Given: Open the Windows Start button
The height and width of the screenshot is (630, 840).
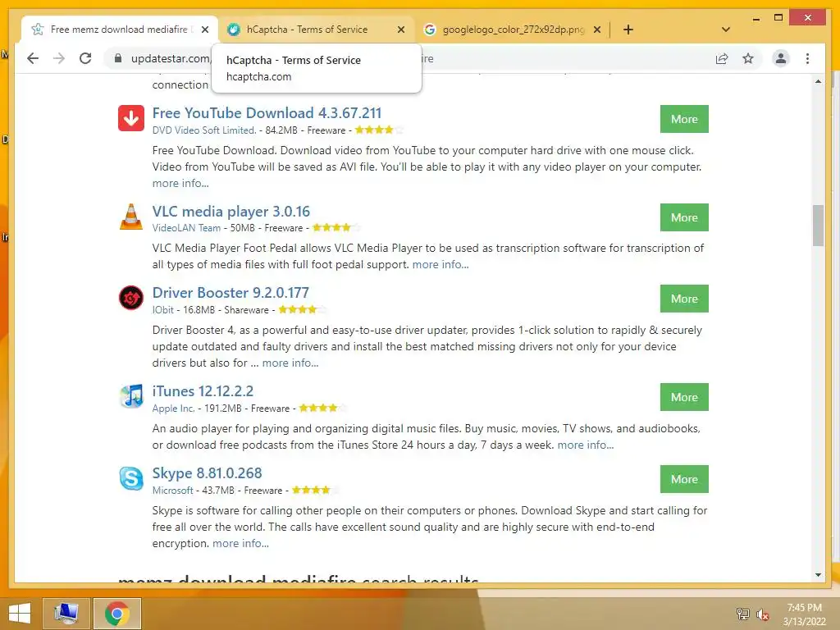Looking at the screenshot, I should click(x=20, y=614).
